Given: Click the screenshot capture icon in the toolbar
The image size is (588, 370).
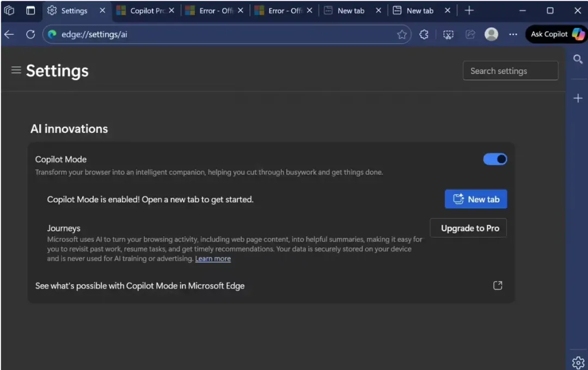Looking at the screenshot, I should click(448, 34).
